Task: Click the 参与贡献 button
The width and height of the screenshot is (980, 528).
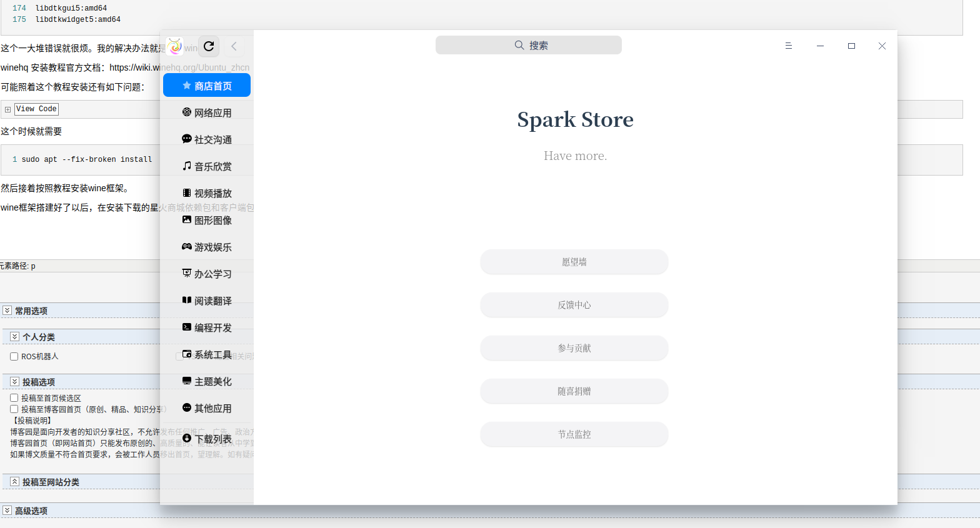Action: 574,348
